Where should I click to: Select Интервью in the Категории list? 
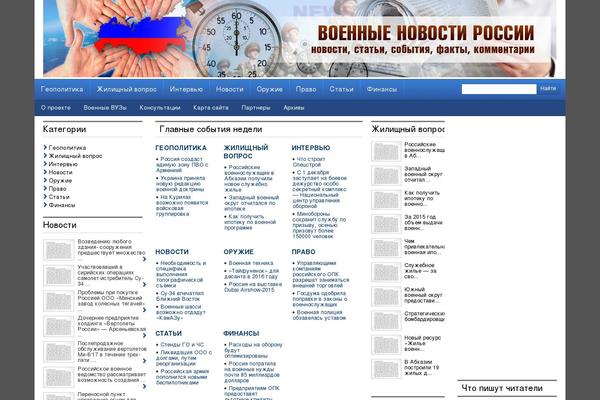pos(63,164)
